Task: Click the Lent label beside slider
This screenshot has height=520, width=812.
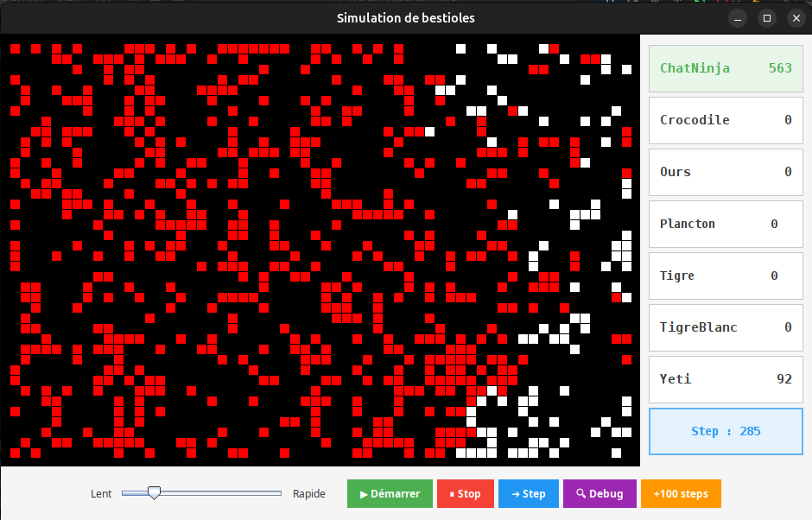Action: 101,494
